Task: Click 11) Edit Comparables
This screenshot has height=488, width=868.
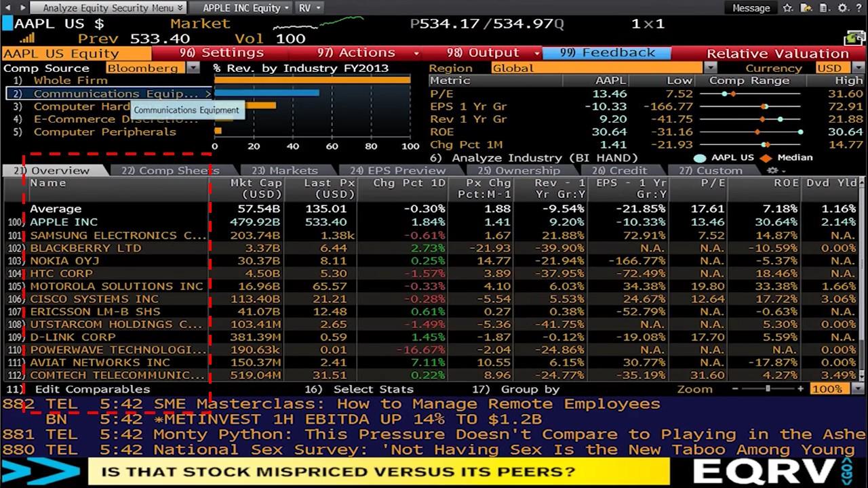Action: point(78,389)
